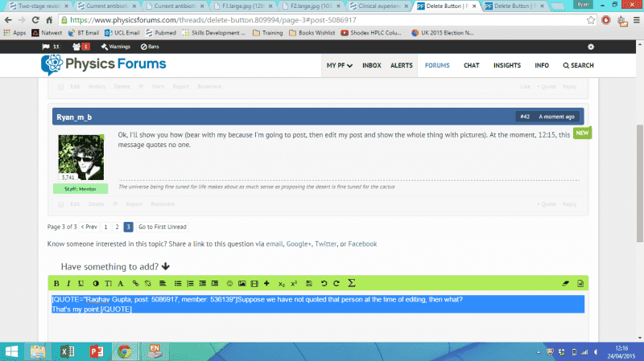
Task: Insert media with the film icon
Action: tap(254, 284)
